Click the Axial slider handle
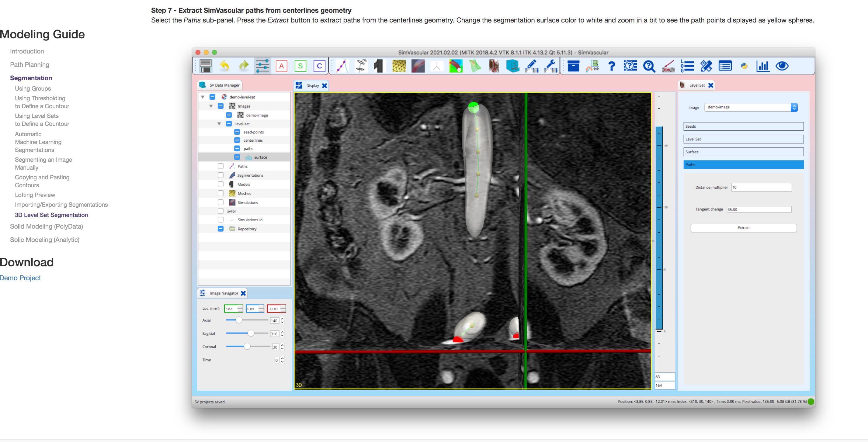868x442 pixels. (x=238, y=320)
